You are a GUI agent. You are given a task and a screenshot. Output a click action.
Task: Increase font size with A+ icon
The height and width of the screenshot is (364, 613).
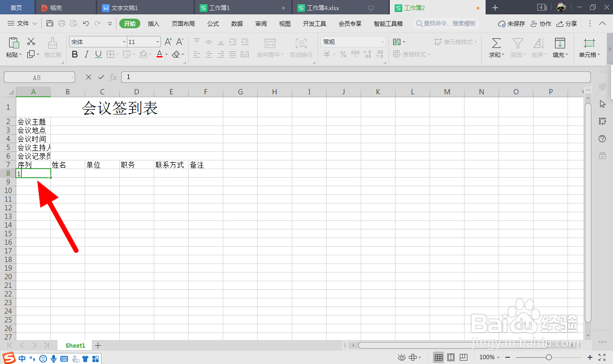click(168, 42)
